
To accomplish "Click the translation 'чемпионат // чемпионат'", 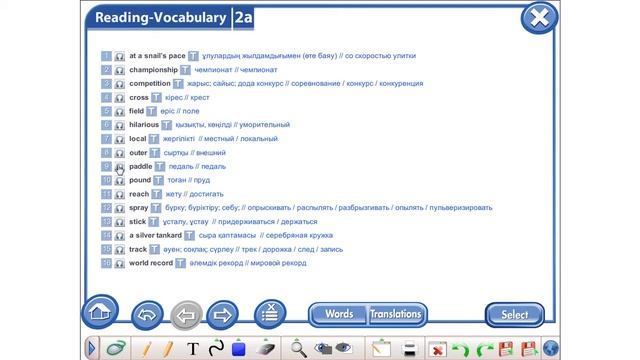I will 236,70.
